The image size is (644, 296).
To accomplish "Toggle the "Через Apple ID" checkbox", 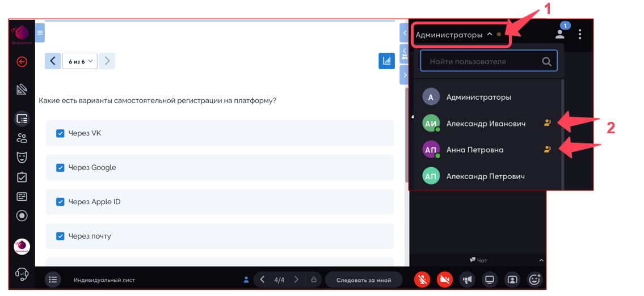I will click(x=60, y=202).
